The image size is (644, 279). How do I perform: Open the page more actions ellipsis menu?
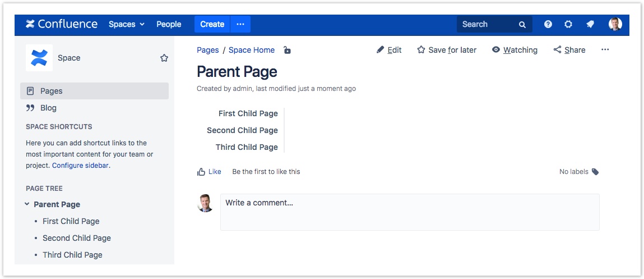pyautogui.click(x=605, y=50)
